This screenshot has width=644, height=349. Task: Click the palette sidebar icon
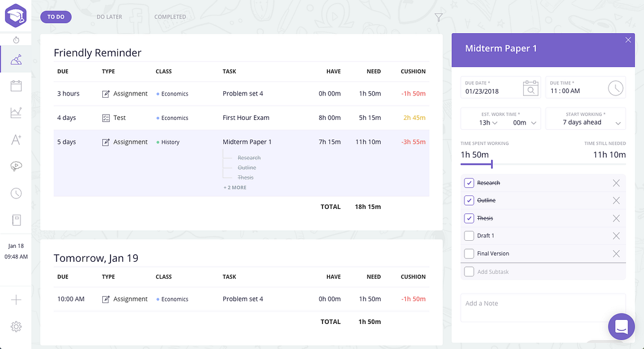point(16,166)
